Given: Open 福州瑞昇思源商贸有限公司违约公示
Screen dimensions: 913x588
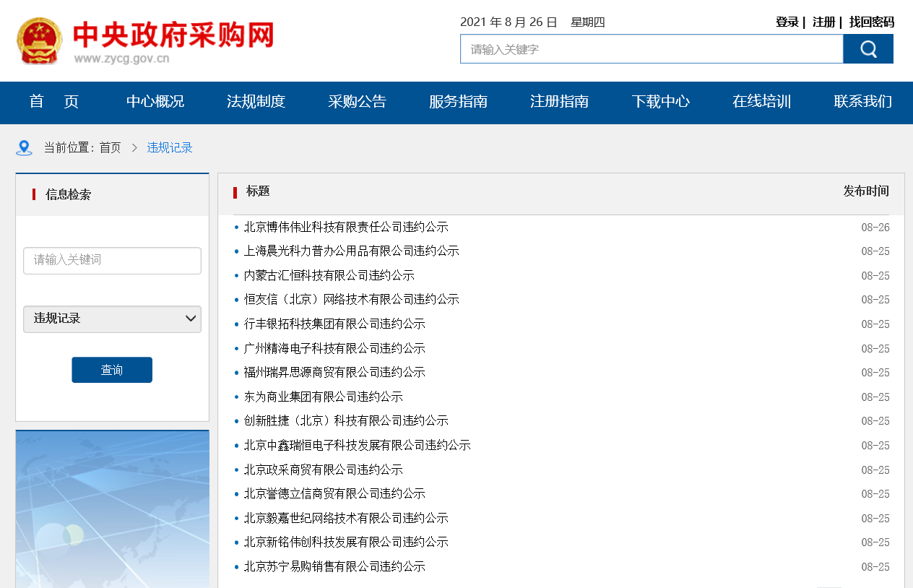Looking at the screenshot, I should point(334,373).
